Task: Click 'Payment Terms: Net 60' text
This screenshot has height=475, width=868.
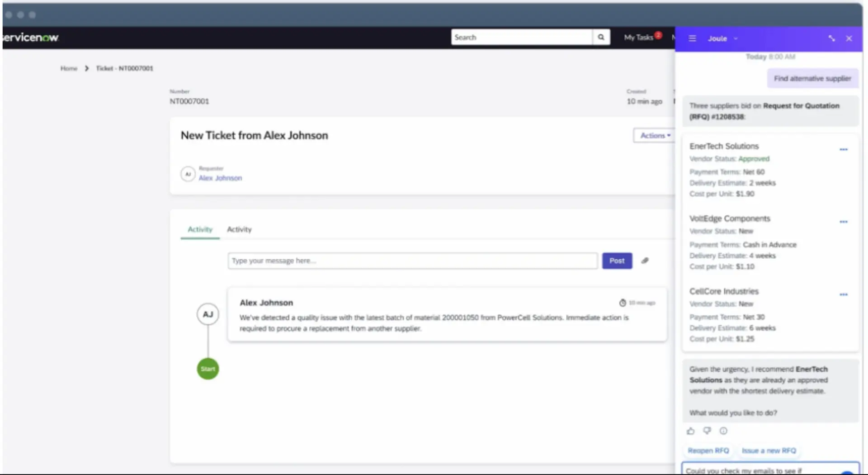Action: point(727,172)
